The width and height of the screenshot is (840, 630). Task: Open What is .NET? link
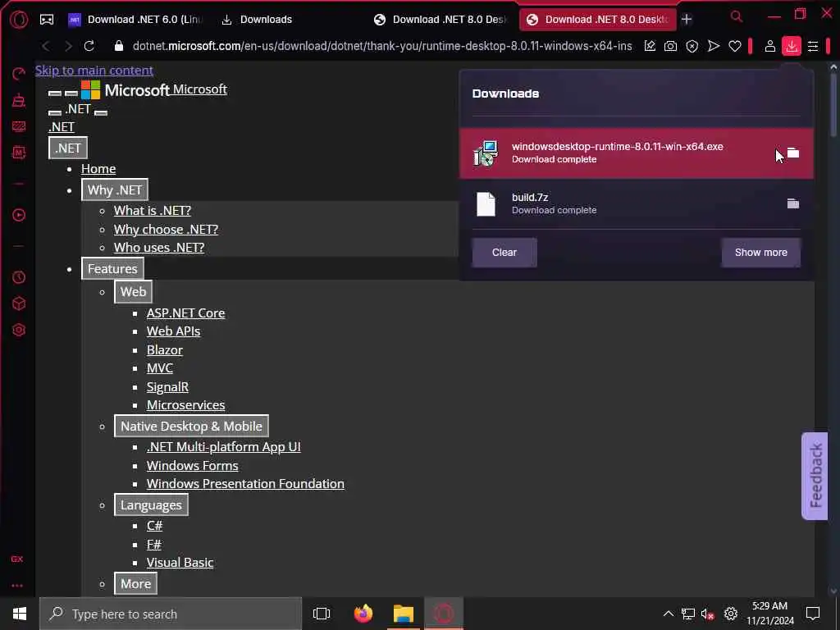(x=153, y=211)
